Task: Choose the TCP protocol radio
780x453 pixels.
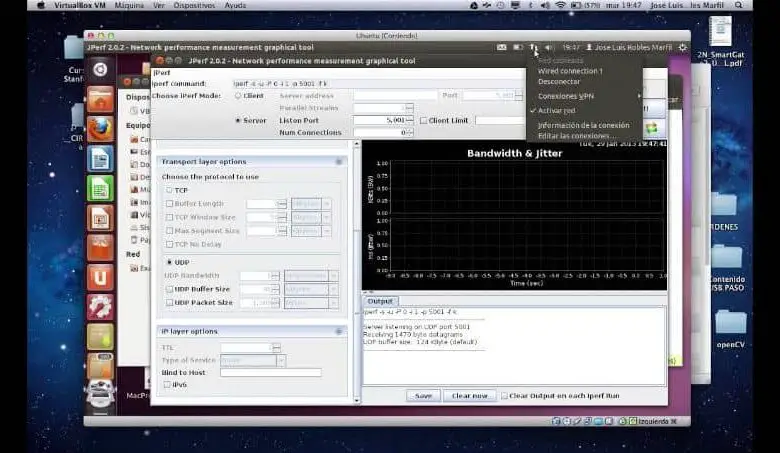Action: [x=169, y=190]
